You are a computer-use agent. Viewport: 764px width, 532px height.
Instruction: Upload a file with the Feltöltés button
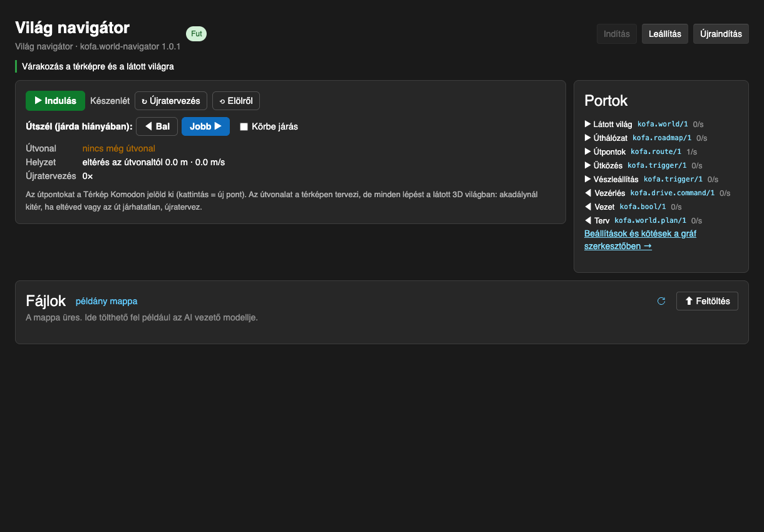click(707, 301)
